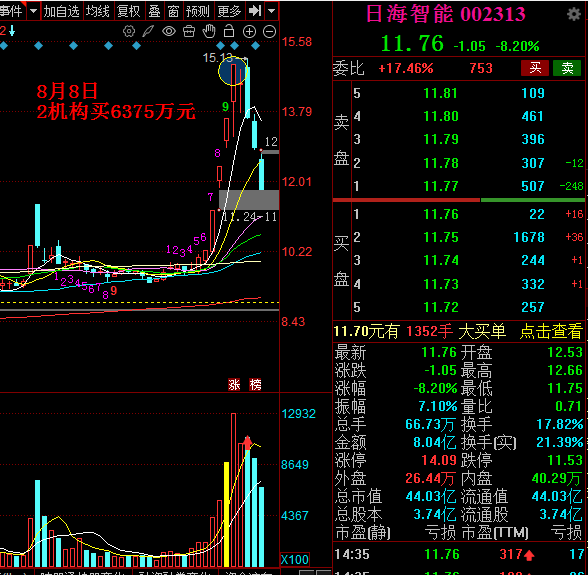Click the 榜 button below chart
Image resolution: width=588 pixels, height=575 pixels.
click(255, 384)
